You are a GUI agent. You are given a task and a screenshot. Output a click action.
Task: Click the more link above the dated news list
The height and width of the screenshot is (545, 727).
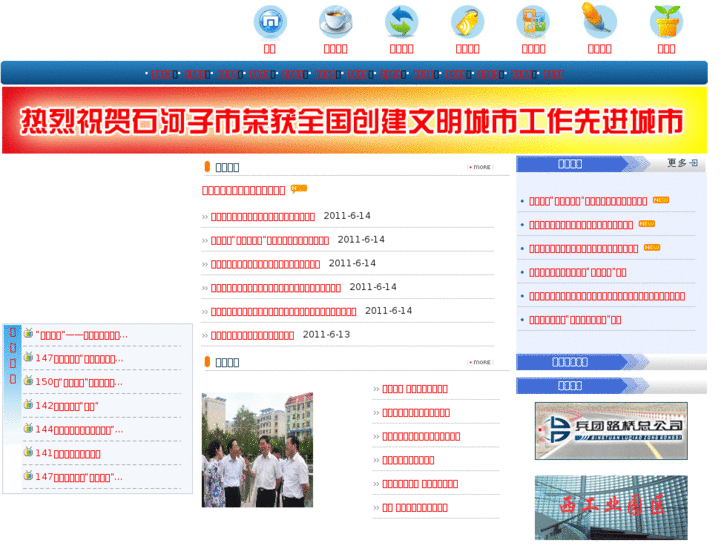480,167
